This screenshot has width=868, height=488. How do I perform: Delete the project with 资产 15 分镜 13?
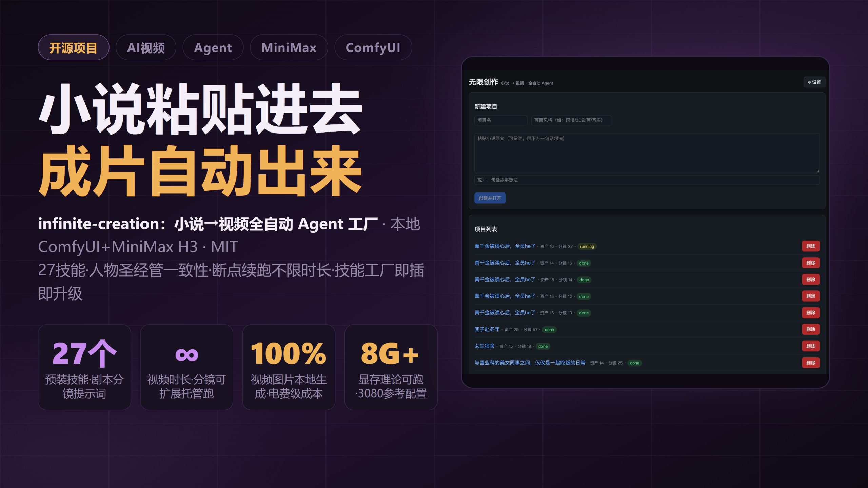point(810,313)
